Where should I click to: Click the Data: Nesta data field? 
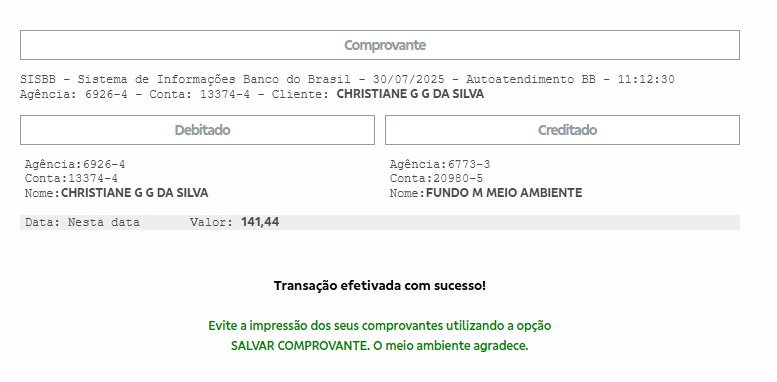(x=82, y=222)
